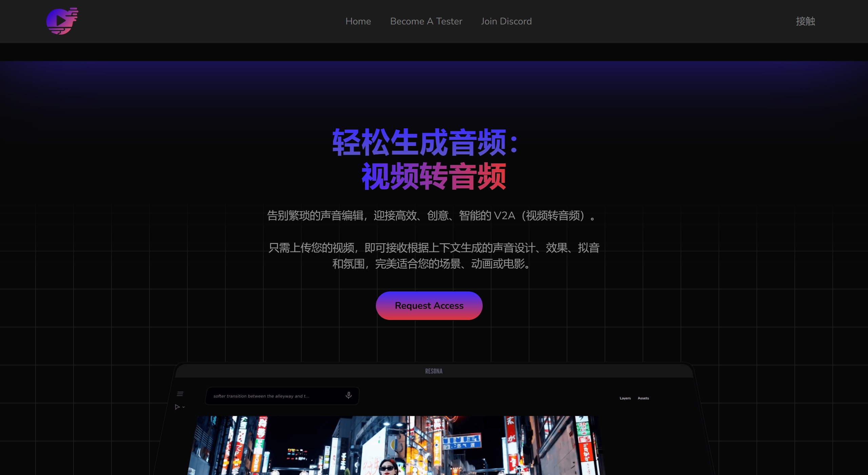Image resolution: width=868 pixels, height=475 pixels.
Task: Toggle visibility of Layers panel
Action: [x=624, y=398]
